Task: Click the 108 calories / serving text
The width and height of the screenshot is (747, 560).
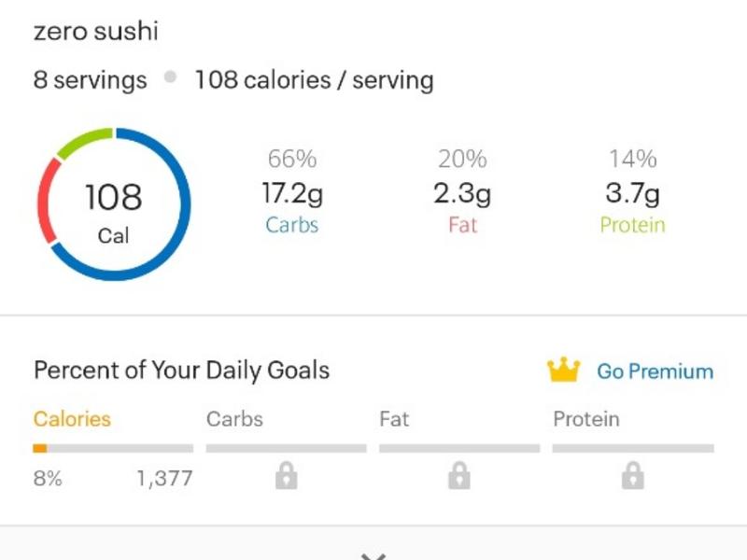Action: tap(314, 80)
